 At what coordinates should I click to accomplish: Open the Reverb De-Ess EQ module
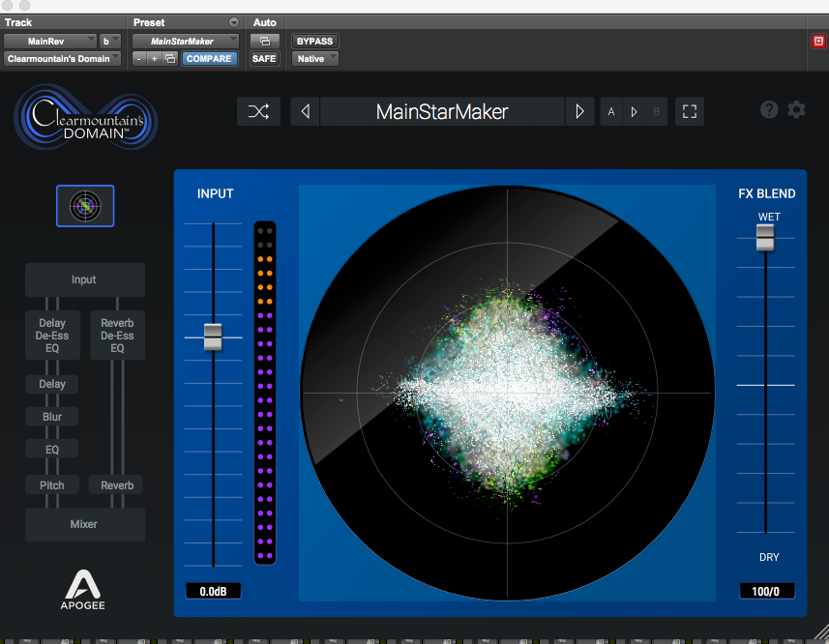coord(117,336)
